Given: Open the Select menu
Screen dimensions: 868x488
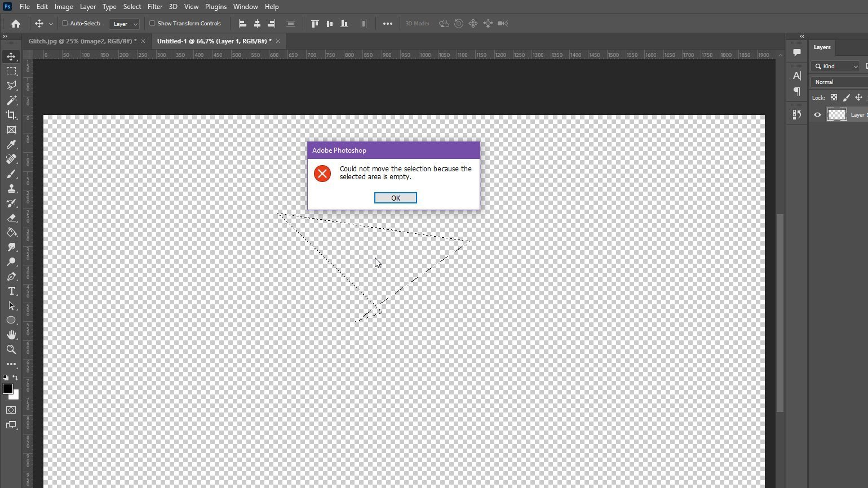Looking at the screenshot, I should coord(132,7).
